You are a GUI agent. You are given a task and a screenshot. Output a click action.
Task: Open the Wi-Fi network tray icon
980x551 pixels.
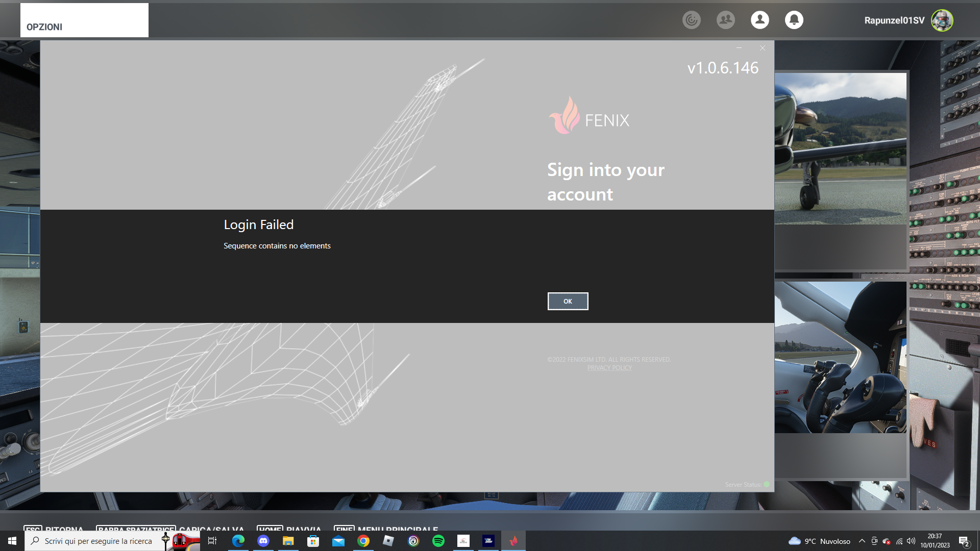point(899,541)
